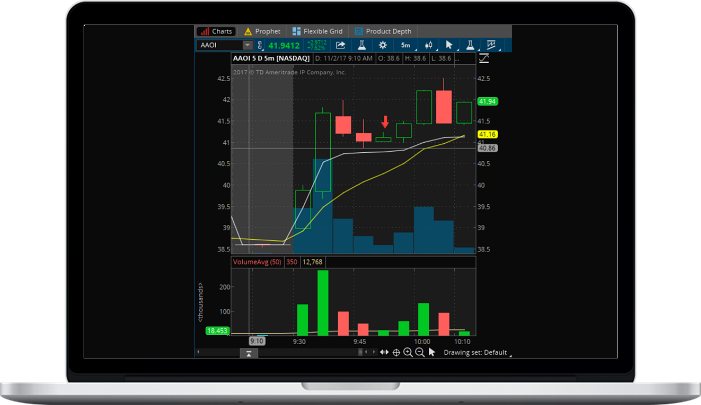This screenshot has height=405, width=701.
Task: Open the Studies flask icon
Action: 363,45
